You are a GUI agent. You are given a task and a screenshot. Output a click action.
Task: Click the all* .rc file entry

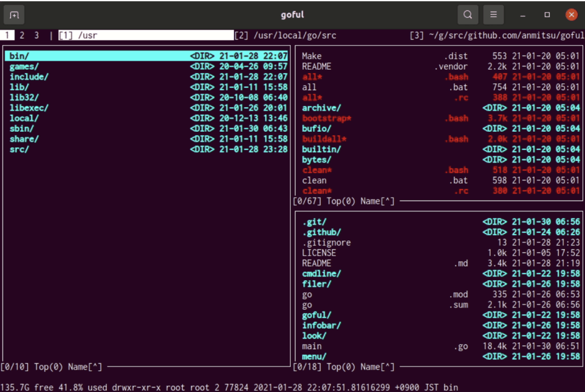(x=440, y=98)
